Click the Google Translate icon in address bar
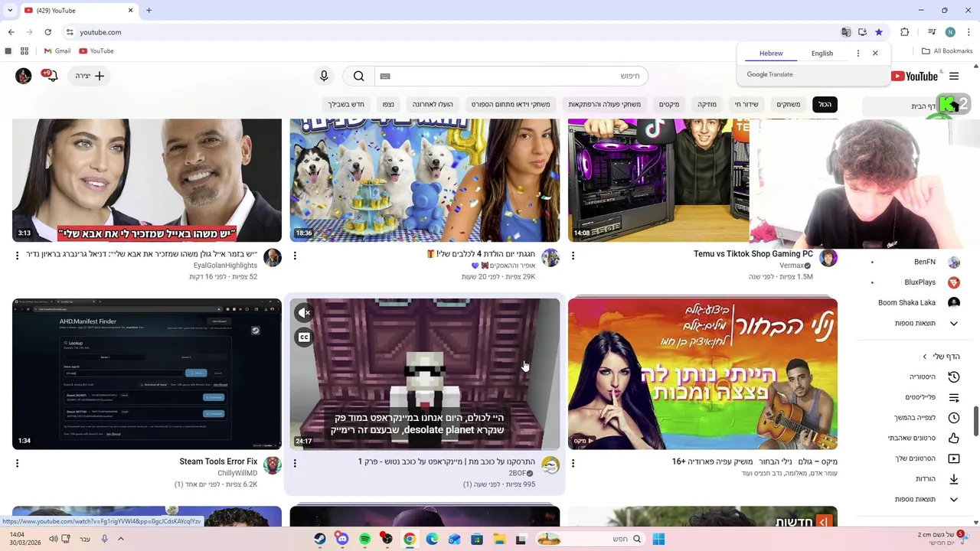The image size is (980, 551). click(x=846, y=32)
